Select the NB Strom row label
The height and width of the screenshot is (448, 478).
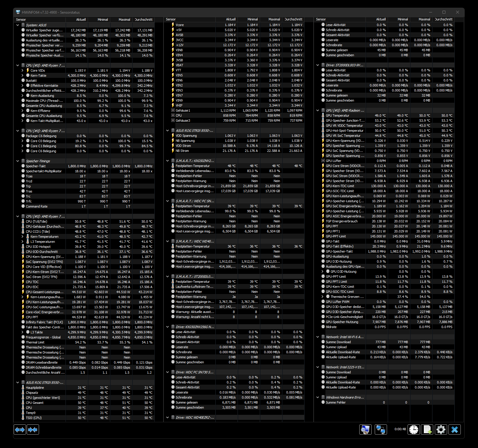click(x=182, y=151)
